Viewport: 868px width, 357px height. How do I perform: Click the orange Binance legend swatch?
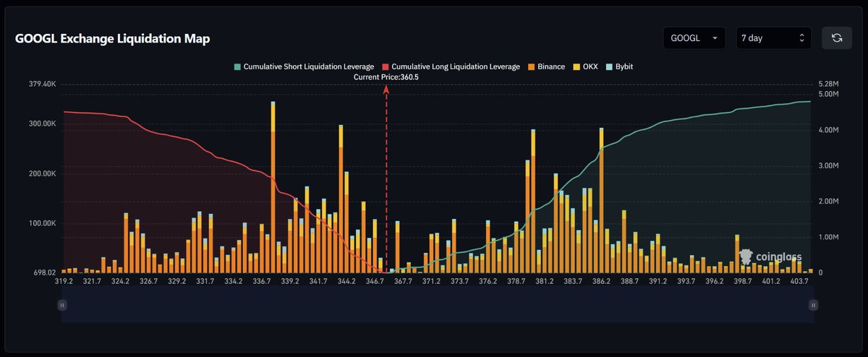531,66
